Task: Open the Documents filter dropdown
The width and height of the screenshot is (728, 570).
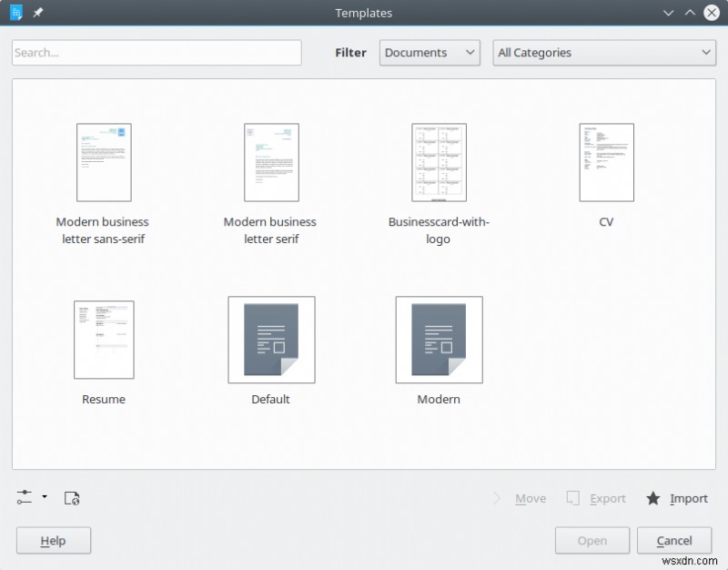Action: click(x=429, y=53)
